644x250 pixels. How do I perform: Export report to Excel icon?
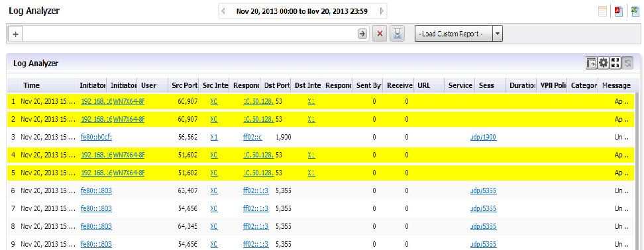coord(635,11)
